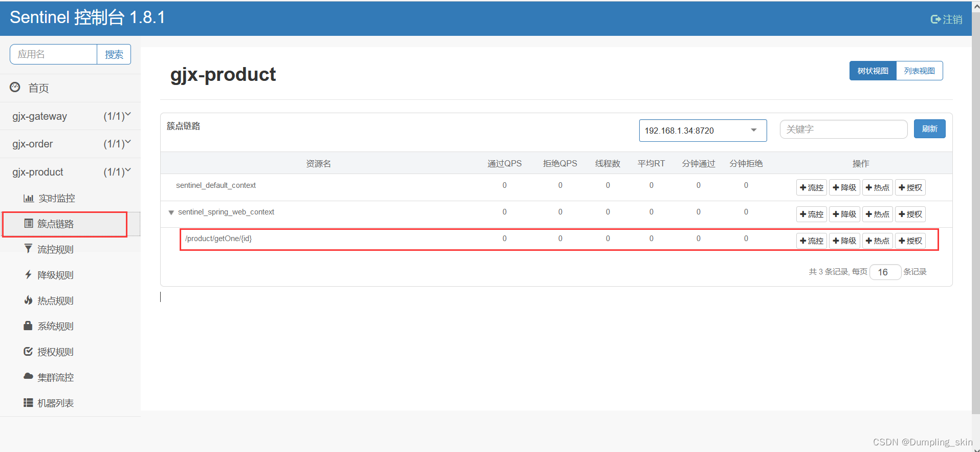The image size is (980, 452).
Task: Focus the 应用名 search field
Action: pos(53,54)
